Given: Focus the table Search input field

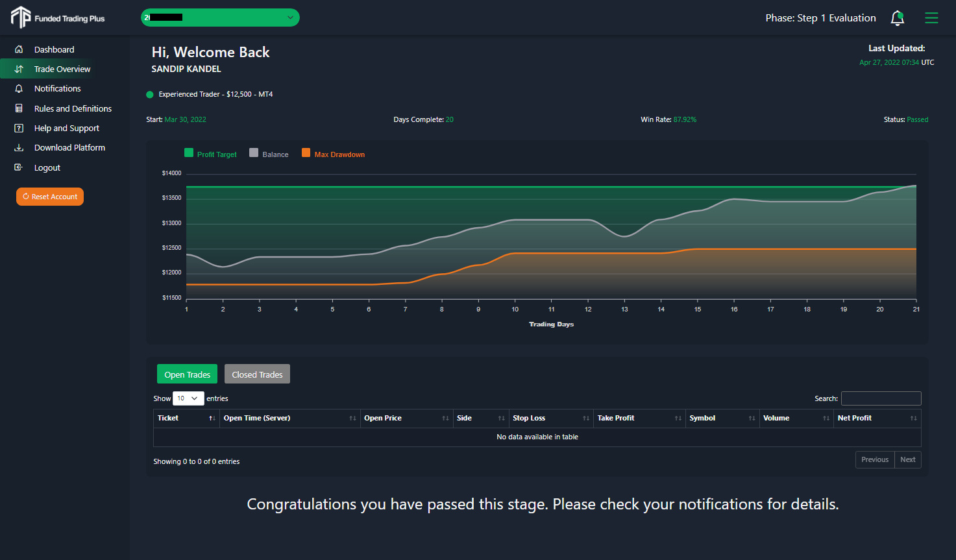Looking at the screenshot, I should (881, 398).
